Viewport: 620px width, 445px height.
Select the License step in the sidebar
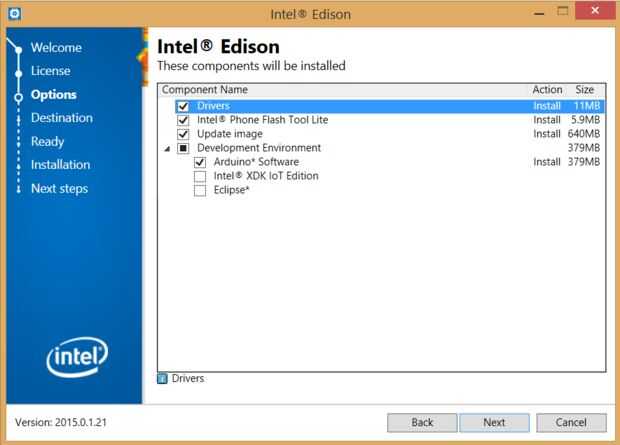click(x=50, y=71)
